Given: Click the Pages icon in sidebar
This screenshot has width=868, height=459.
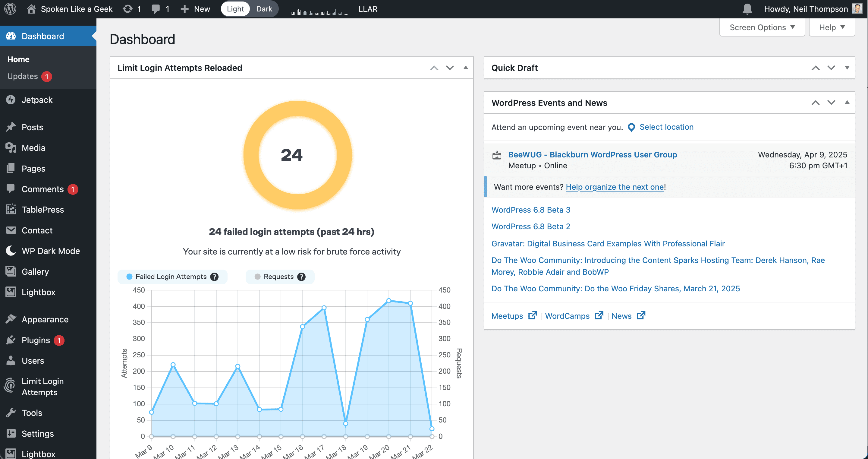Looking at the screenshot, I should point(11,168).
